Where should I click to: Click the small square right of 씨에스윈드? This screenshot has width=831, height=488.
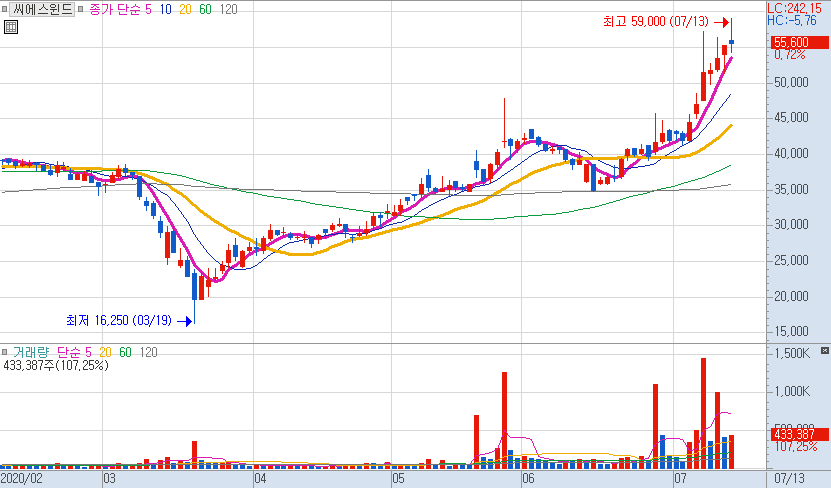coord(80,9)
